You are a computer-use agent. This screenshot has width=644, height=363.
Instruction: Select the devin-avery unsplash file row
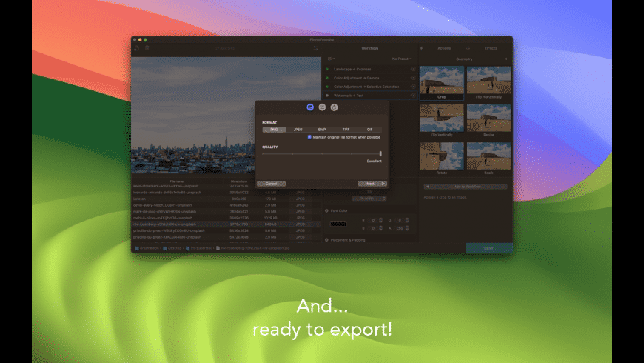click(226, 205)
